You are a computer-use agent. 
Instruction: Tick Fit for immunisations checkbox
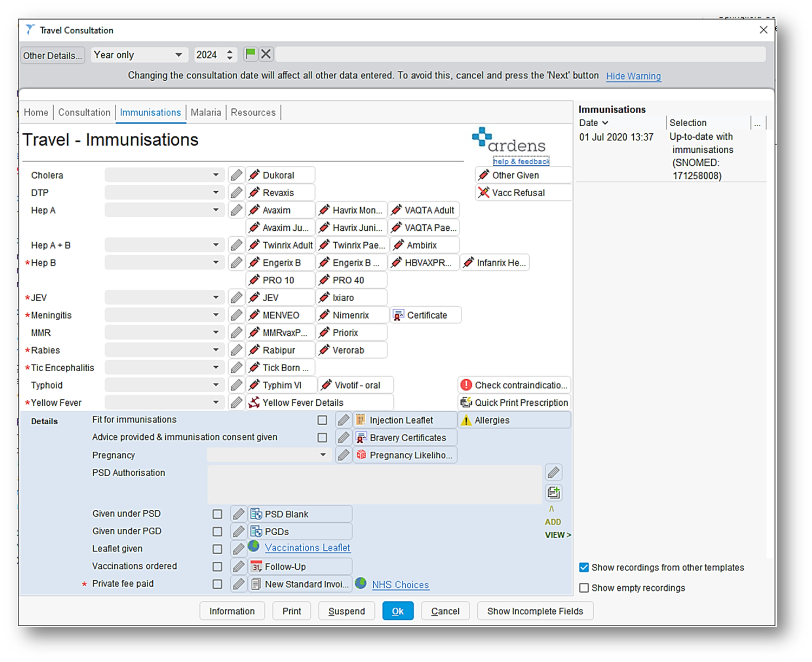(322, 420)
